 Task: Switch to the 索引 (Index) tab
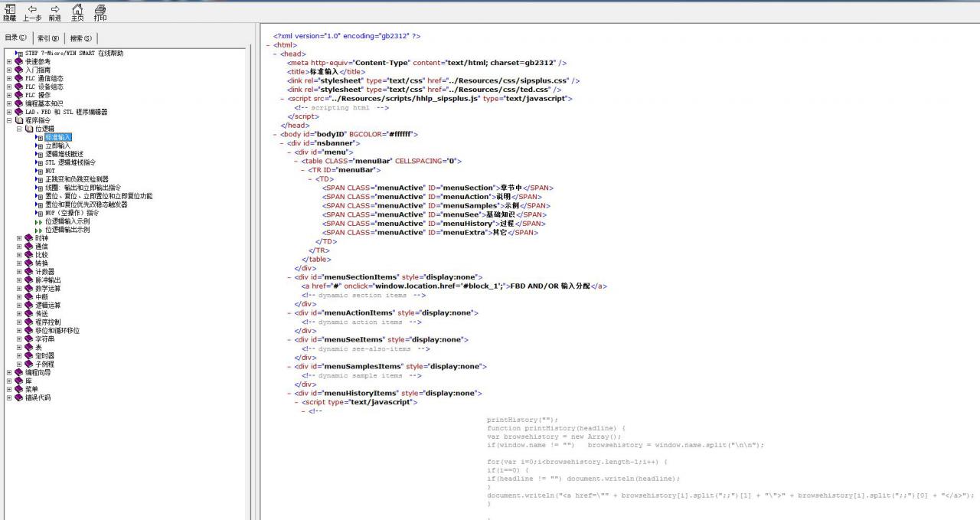click(x=48, y=38)
